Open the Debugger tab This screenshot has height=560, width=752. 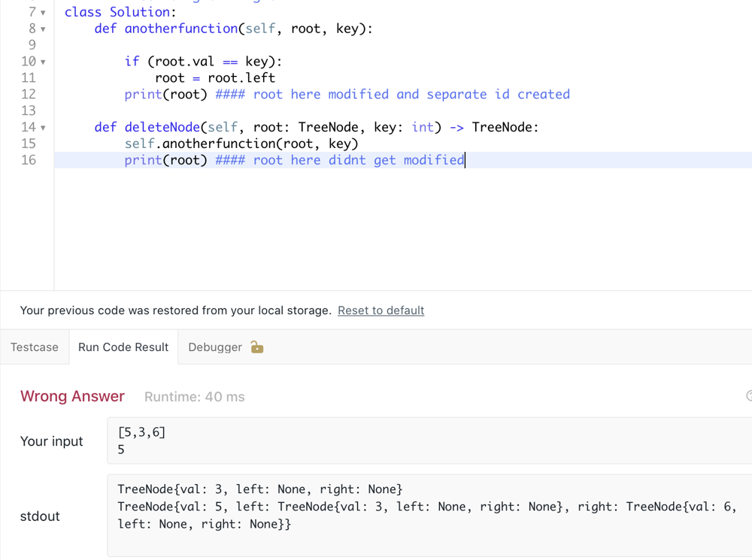click(x=215, y=347)
